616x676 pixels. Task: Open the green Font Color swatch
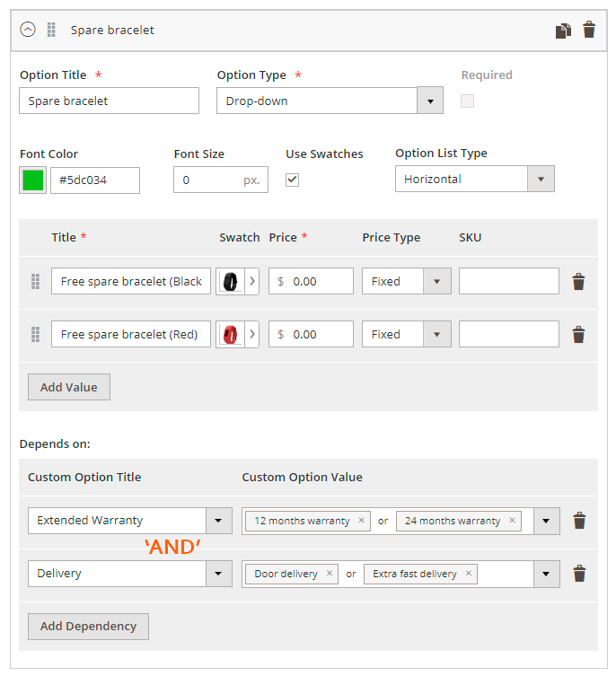pyautogui.click(x=32, y=180)
